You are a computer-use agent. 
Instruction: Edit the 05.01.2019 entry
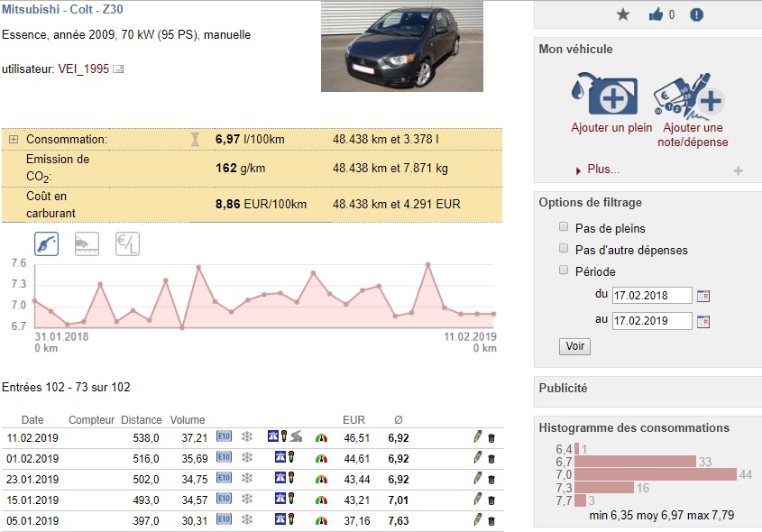tap(478, 520)
